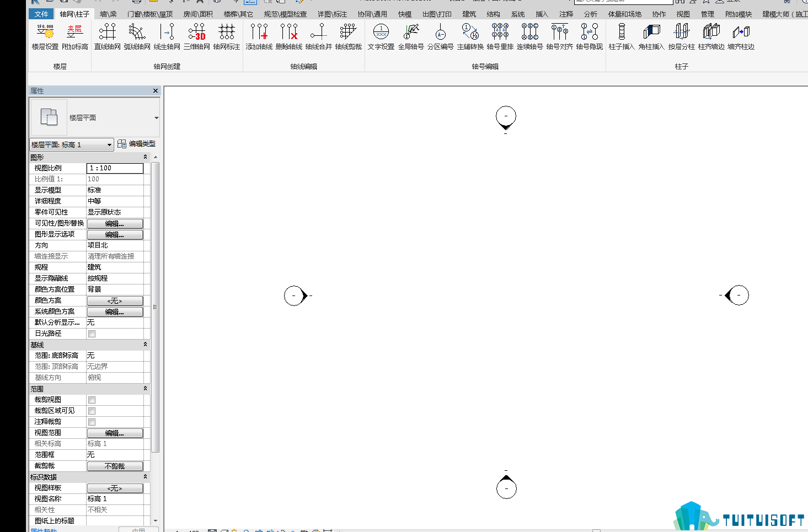Click the 不剪裁 button for 截剪裁
Image resolution: width=808 pixels, height=532 pixels.
pyautogui.click(x=115, y=466)
